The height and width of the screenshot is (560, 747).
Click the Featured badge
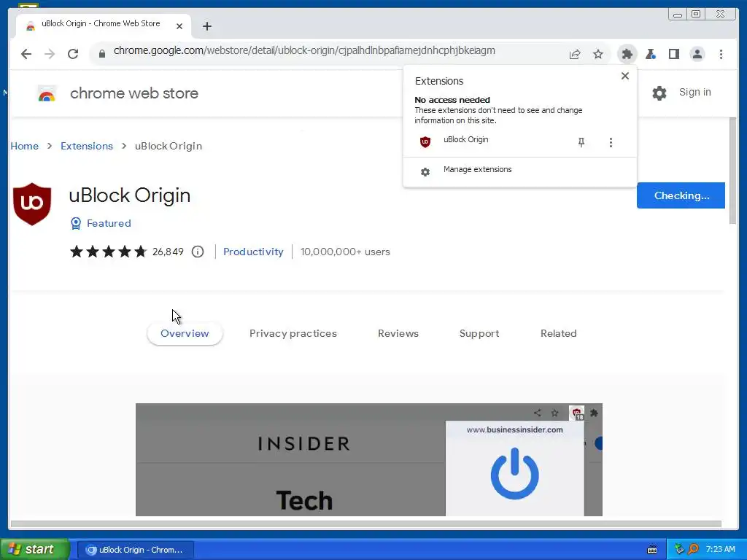(x=101, y=223)
